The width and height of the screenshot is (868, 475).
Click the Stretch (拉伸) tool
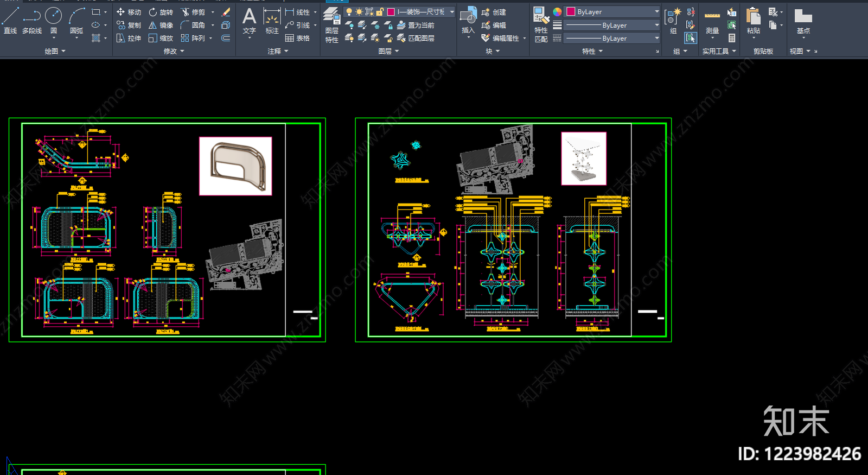pos(129,38)
